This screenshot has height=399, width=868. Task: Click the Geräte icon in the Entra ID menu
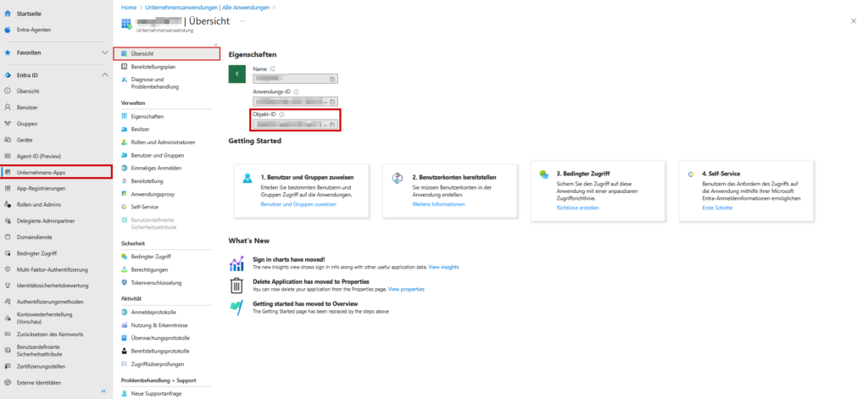8,140
